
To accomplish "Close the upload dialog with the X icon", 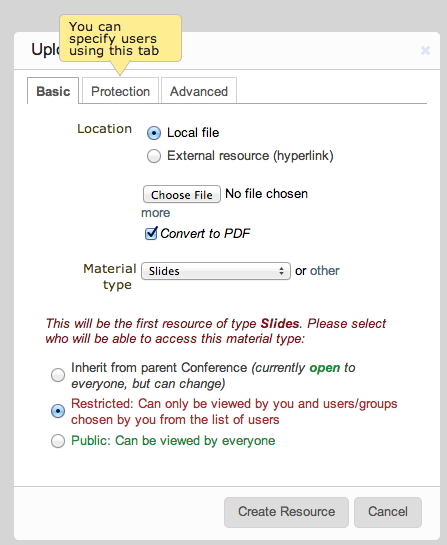I will click(x=425, y=51).
